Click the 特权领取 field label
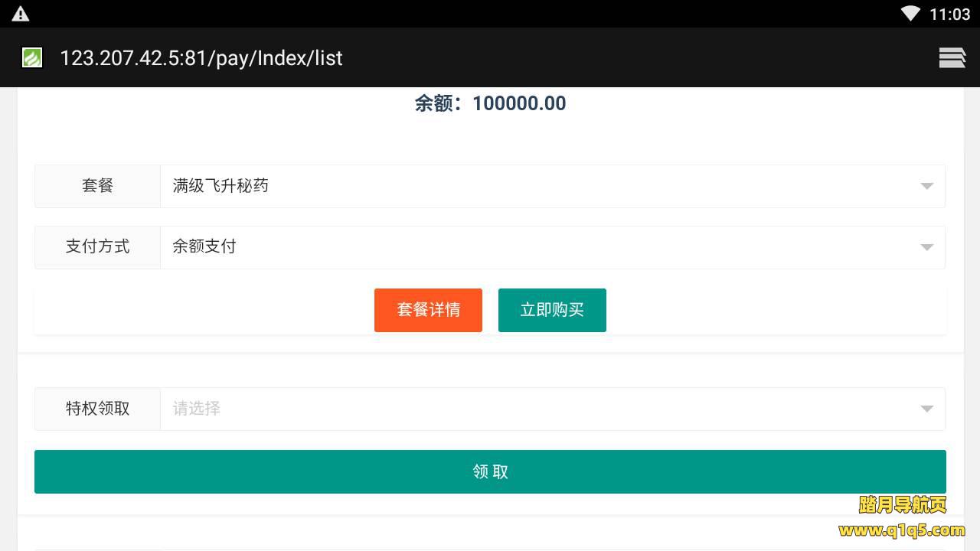The width and height of the screenshot is (980, 551). [x=97, y=409]
